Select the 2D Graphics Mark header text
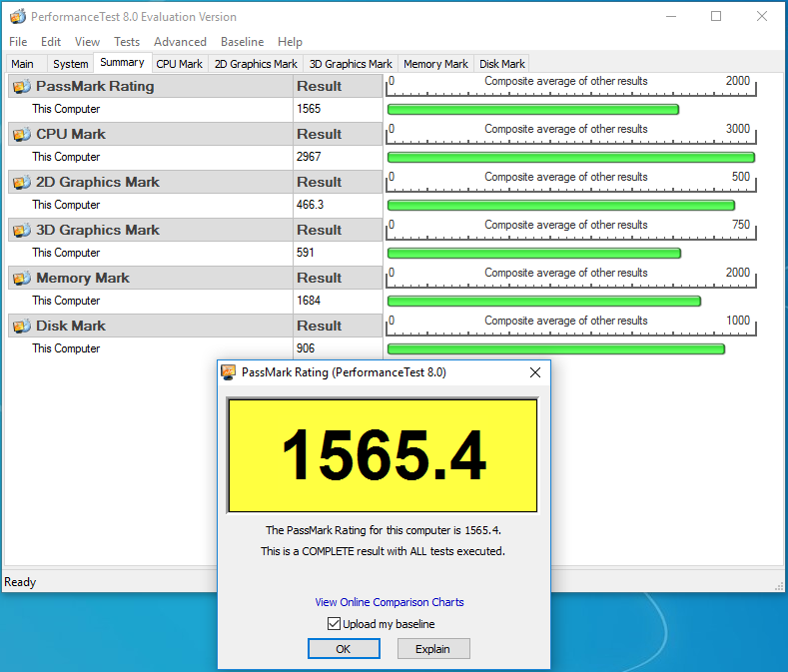The image size is (788, 672). (98, 182)
